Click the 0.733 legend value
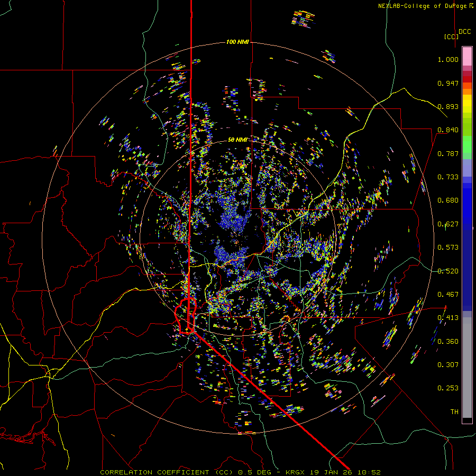Image resolution: width=476 pixels, height=476 pixels. 448,177
